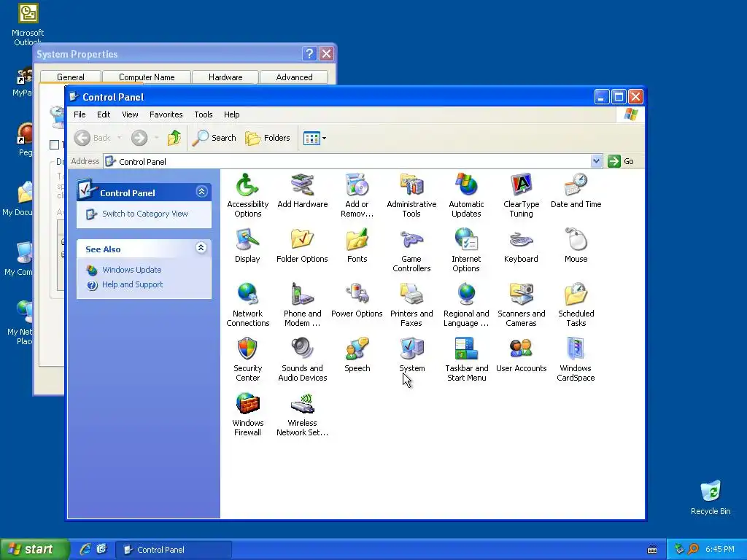The width and height of the screenshot is (747, 560).
Task: Click Control Panel taskbar button
Action: pos(174,550)
